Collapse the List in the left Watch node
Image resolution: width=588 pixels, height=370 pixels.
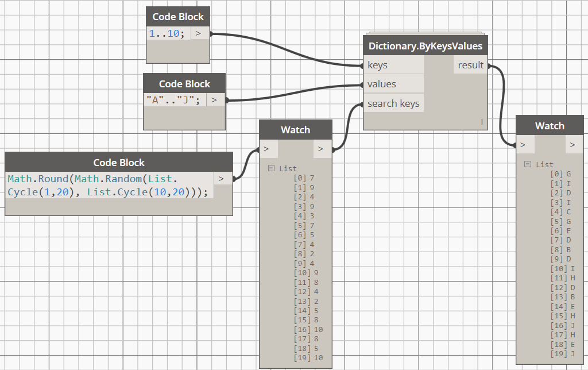click(272, 168)
